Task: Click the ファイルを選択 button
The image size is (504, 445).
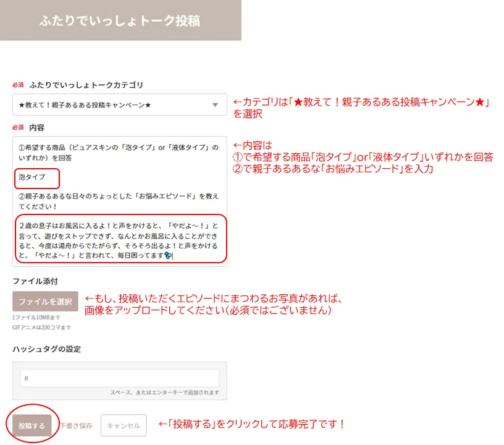Action: pyautogui.click(x=45, y=302)
